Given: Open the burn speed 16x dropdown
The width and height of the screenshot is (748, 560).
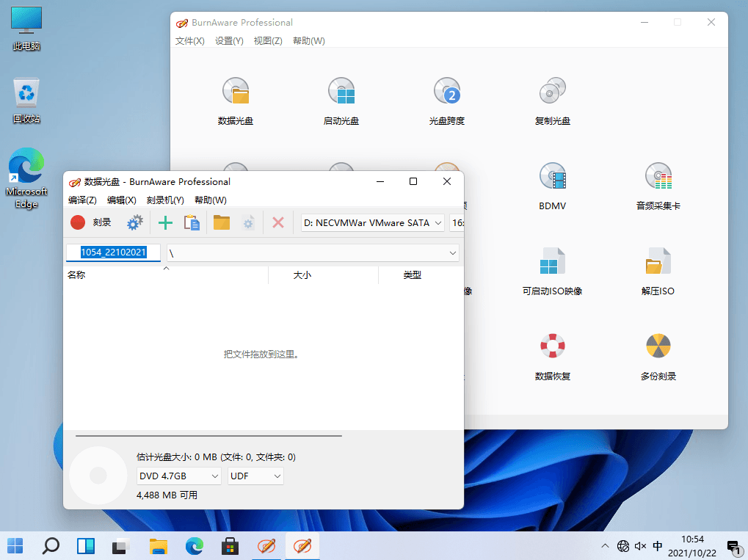Looking at the screenshot, I should [x=457, y=223].
